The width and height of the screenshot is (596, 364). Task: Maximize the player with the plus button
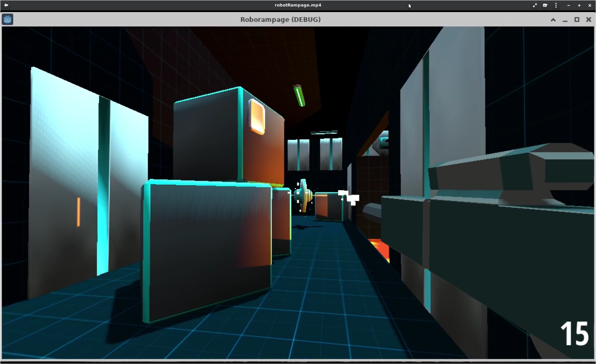pyautogui.click(x=579, y=5)
